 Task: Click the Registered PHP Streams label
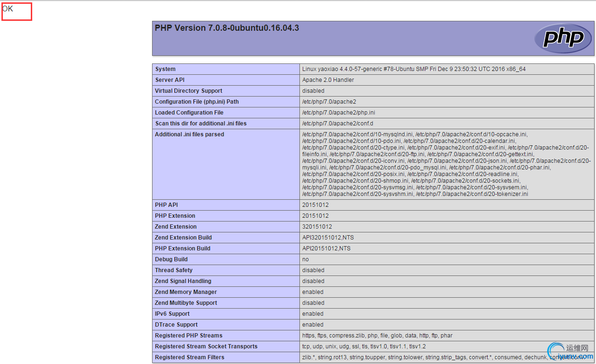[189, 336]
